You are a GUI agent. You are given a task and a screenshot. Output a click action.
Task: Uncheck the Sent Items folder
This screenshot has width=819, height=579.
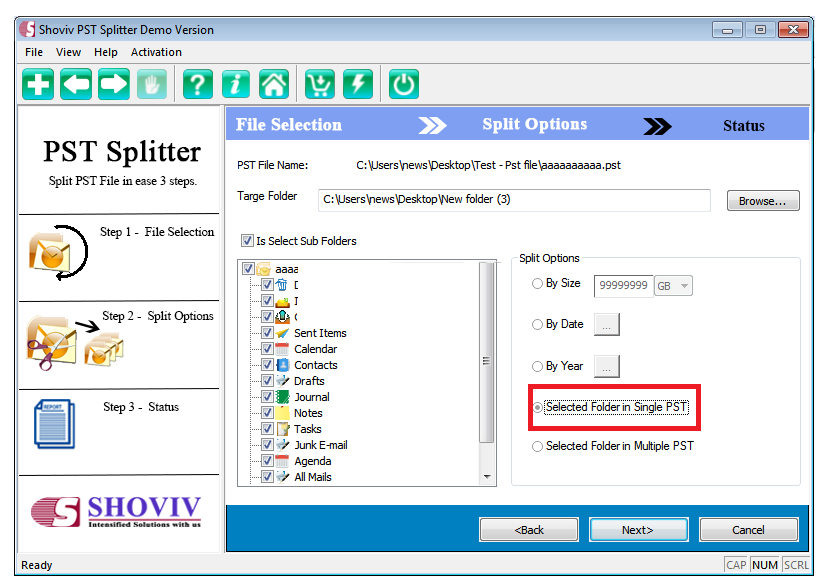(266, 333)
